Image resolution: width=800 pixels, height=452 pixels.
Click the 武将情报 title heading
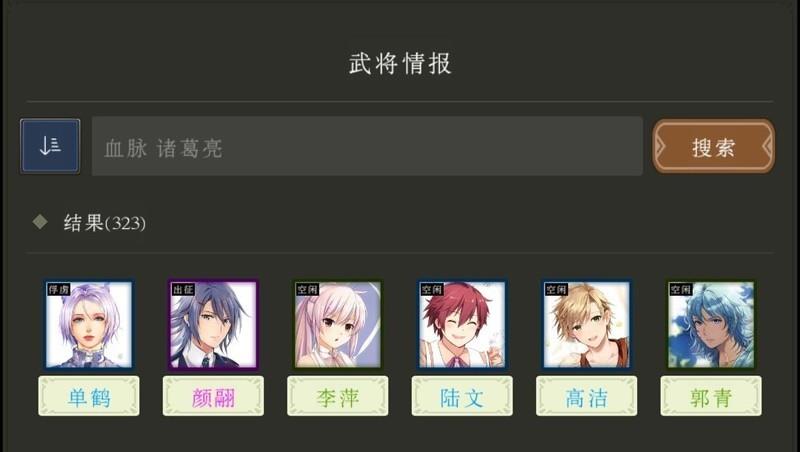click(x=401, y=63)
